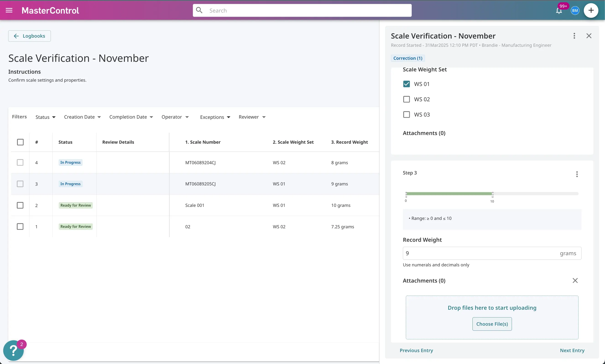The image size is (605, 364).
Task: Click the Record Weight input field
Action: pos(492,253)
